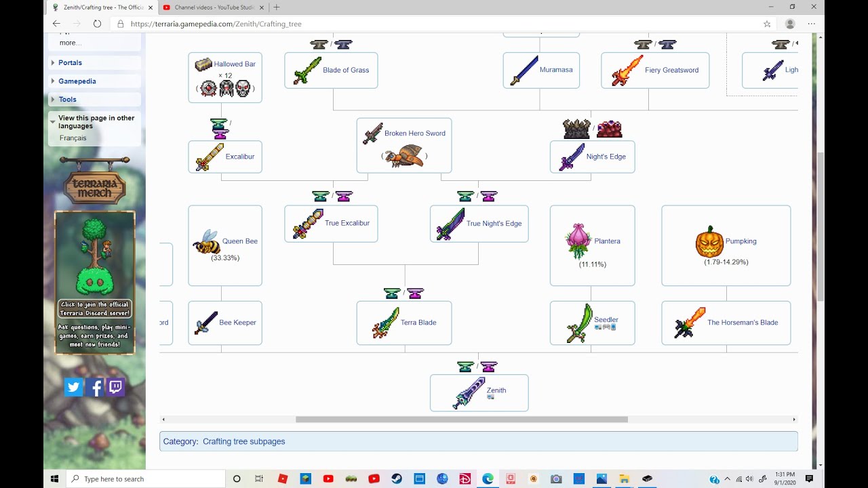The width and height of the screenshot is (868, 488).
Task: Click the Demon Altar icon above Night's Edge
Action: pyautogui.click(x=576, y=128)
